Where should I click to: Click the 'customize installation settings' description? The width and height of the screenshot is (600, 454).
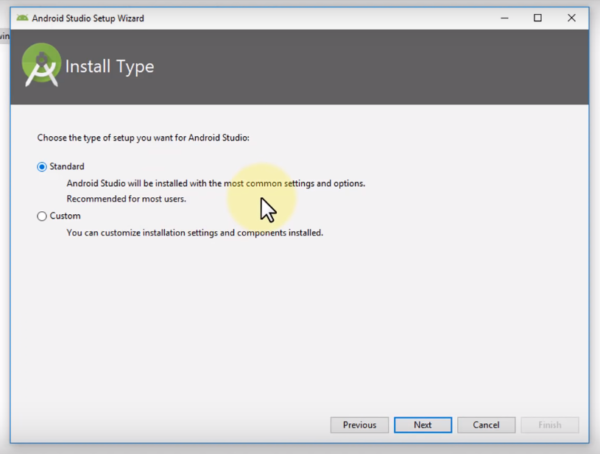(195, 233)
